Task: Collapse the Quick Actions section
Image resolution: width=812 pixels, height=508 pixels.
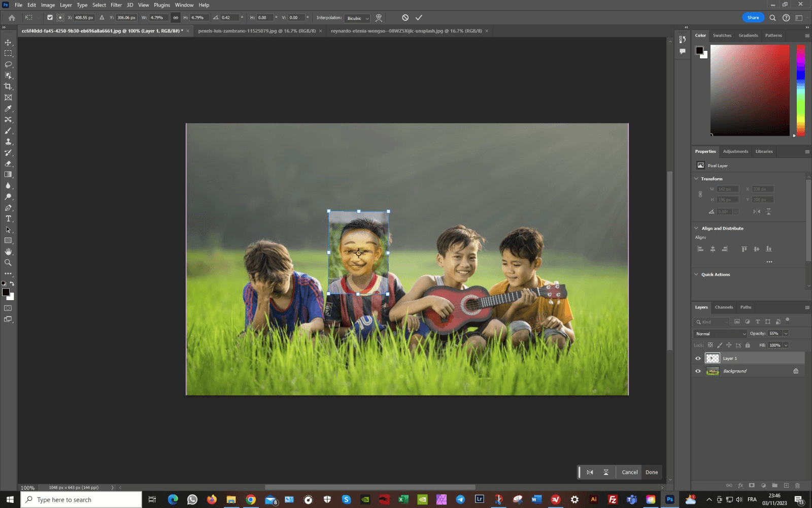Action: pyautogui.click(x=696, y=275)
